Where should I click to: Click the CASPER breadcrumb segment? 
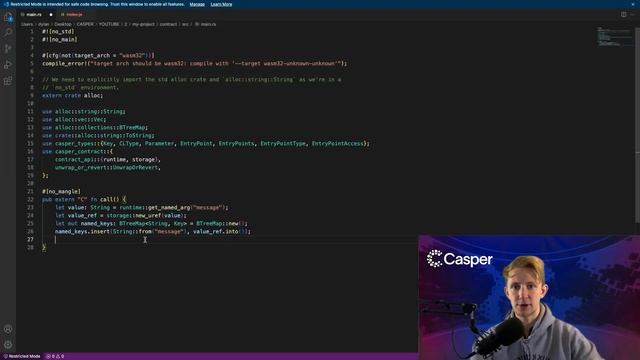[x=85, y=24]
